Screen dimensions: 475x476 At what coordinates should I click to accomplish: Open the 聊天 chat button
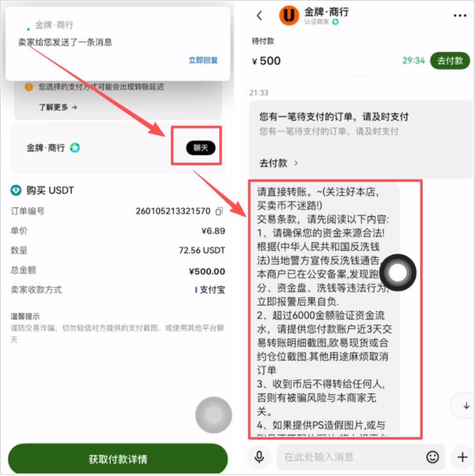201,148
